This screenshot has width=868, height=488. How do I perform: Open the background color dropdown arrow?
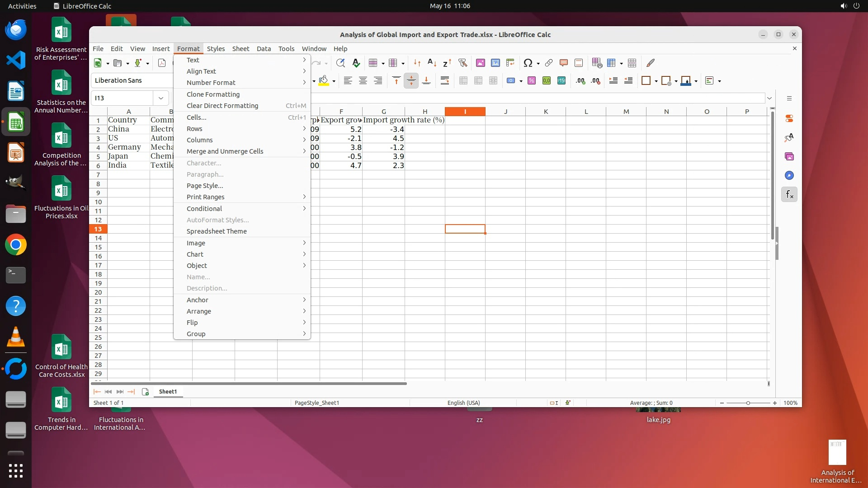tap(334, 81)
